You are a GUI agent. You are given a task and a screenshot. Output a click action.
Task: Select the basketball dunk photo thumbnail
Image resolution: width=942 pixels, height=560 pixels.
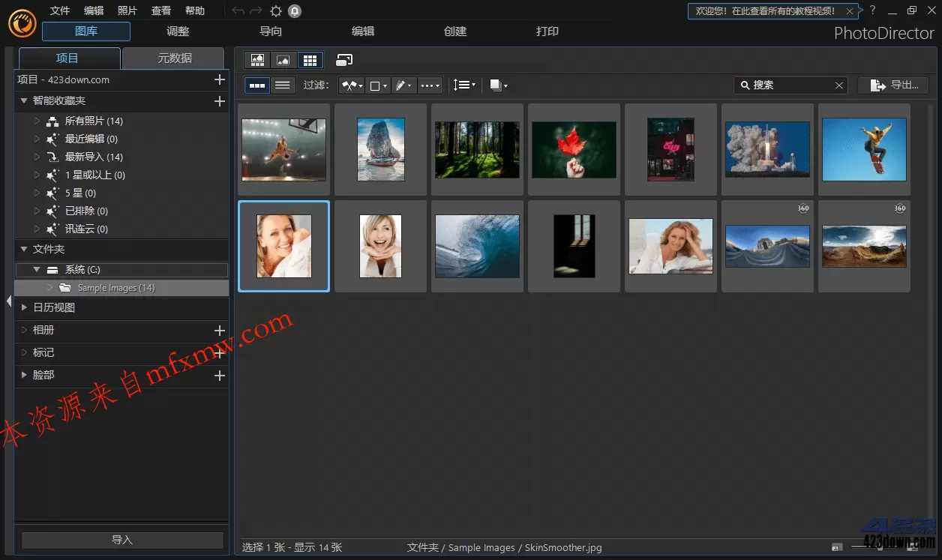pos(283,149)
